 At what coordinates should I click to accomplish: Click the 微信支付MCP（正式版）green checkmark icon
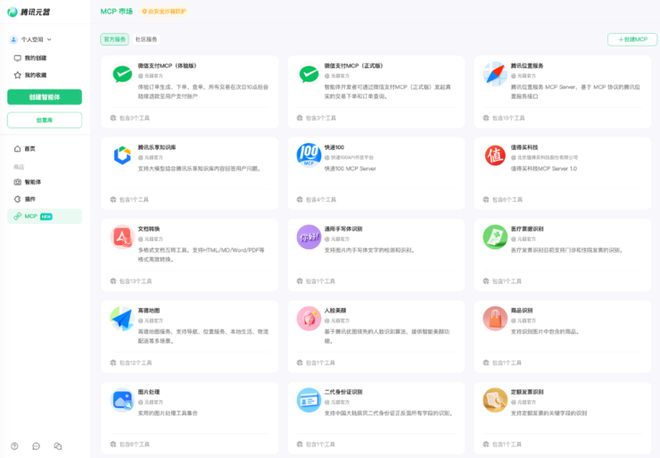[309, 74]
